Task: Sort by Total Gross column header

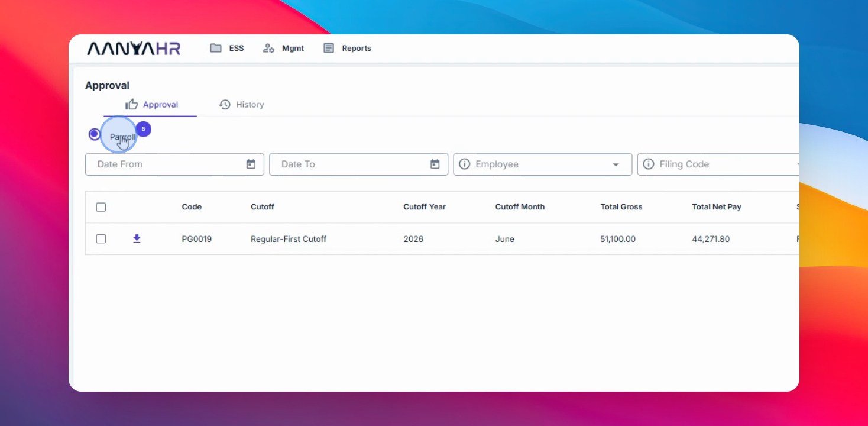Action: pyautogui.click(x=621, y=207)
